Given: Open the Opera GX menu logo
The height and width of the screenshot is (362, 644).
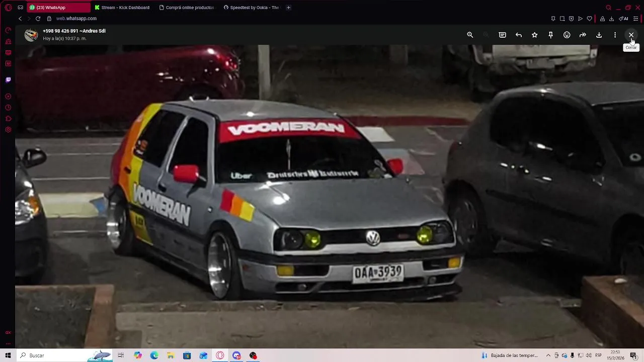Looking at the screenshot, I should (x=8, y=8).
